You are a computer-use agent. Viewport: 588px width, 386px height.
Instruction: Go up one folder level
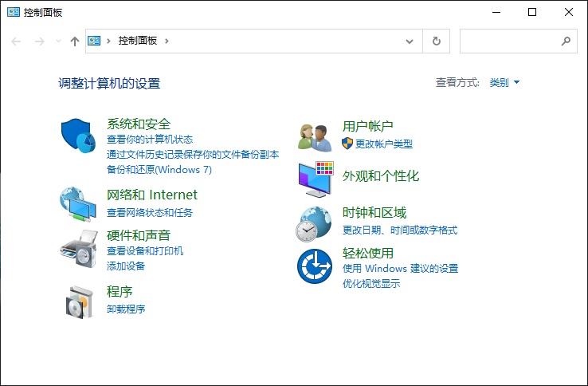75,41
